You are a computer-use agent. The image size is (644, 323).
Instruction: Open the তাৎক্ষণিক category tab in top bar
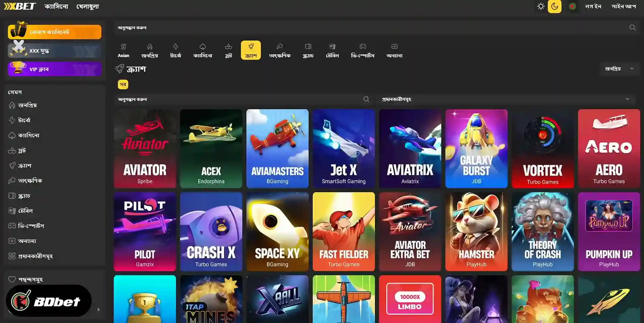(280, 50)
